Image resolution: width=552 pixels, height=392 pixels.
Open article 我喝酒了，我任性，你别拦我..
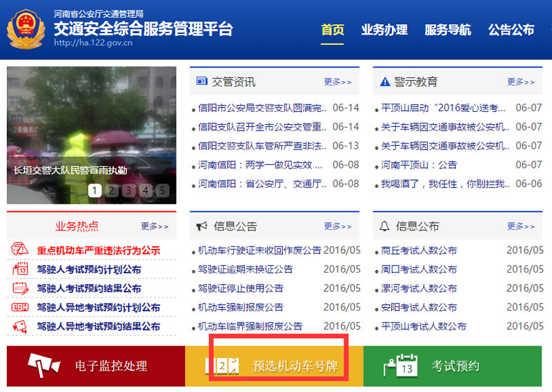click(x=445, y=184)
